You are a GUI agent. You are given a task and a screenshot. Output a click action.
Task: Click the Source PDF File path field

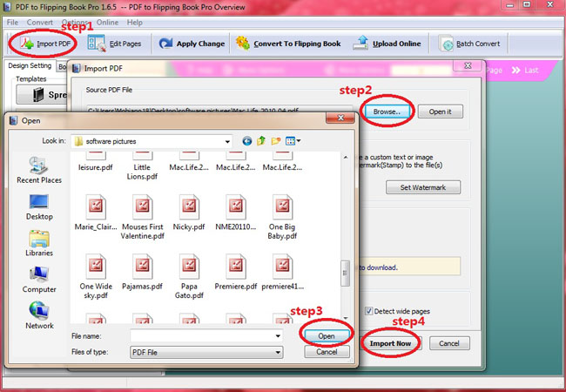pyautogui.click(x=219, y=110)
